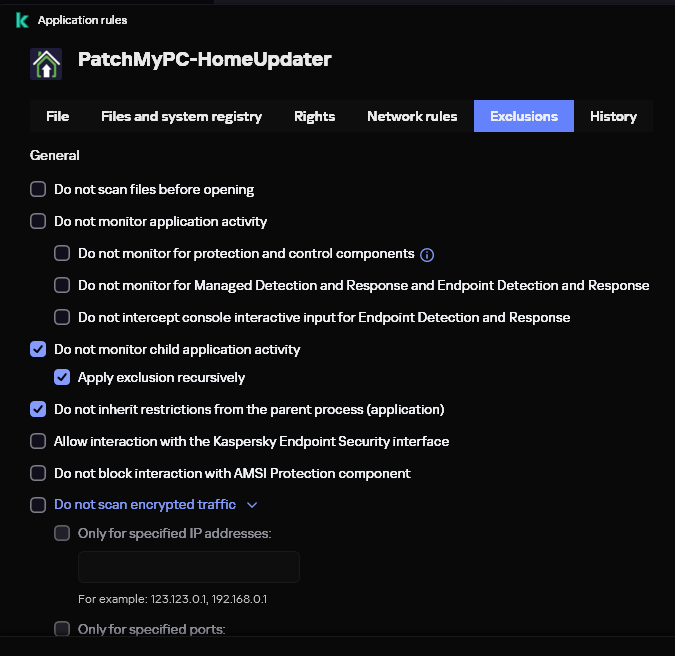Click the PatchMyPC-HomeUpdater app icon
Screen dimensions: 675x656
(x=46, y=63)
